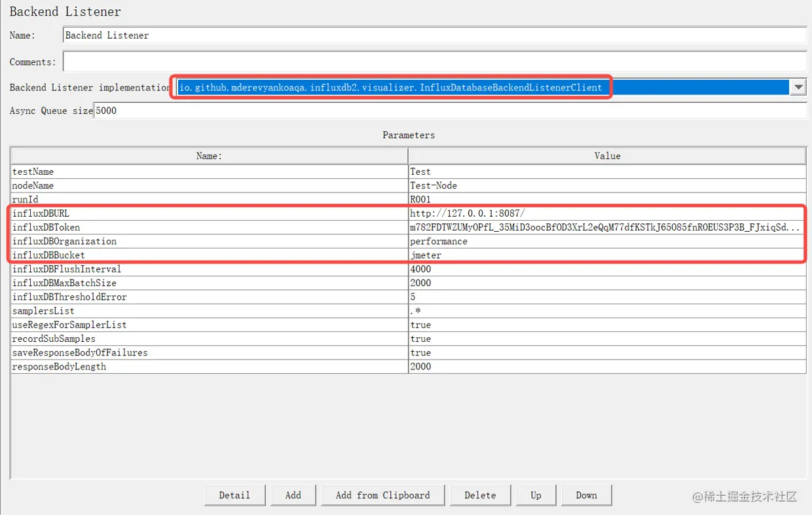This screenshot has height=518, width=812.
Task: Click the threshold error value 5
Action: (x=607, y=297)
